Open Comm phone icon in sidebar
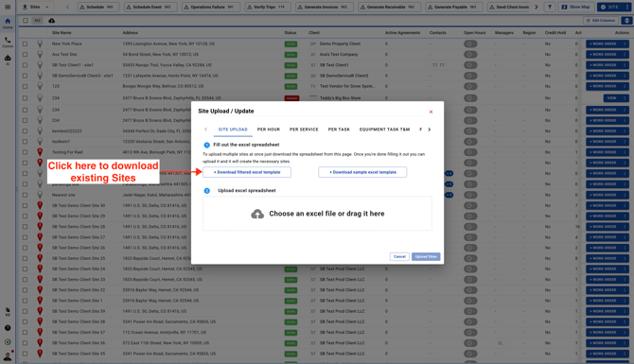Screen dimensions: 634x364 click(x=8, y=43)
